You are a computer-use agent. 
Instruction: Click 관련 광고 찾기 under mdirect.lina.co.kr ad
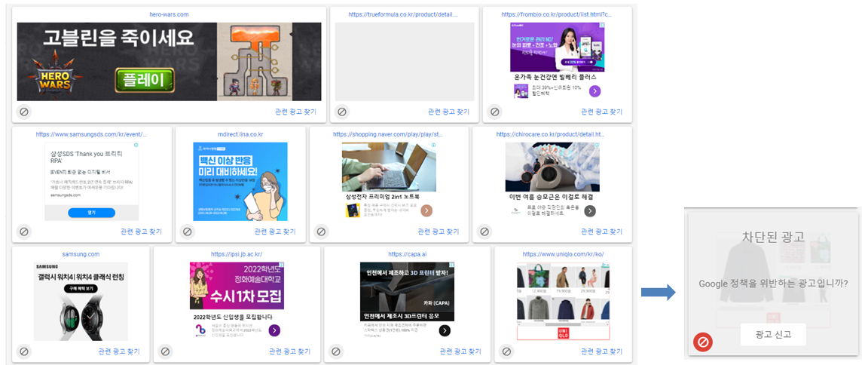click(275, 232)
